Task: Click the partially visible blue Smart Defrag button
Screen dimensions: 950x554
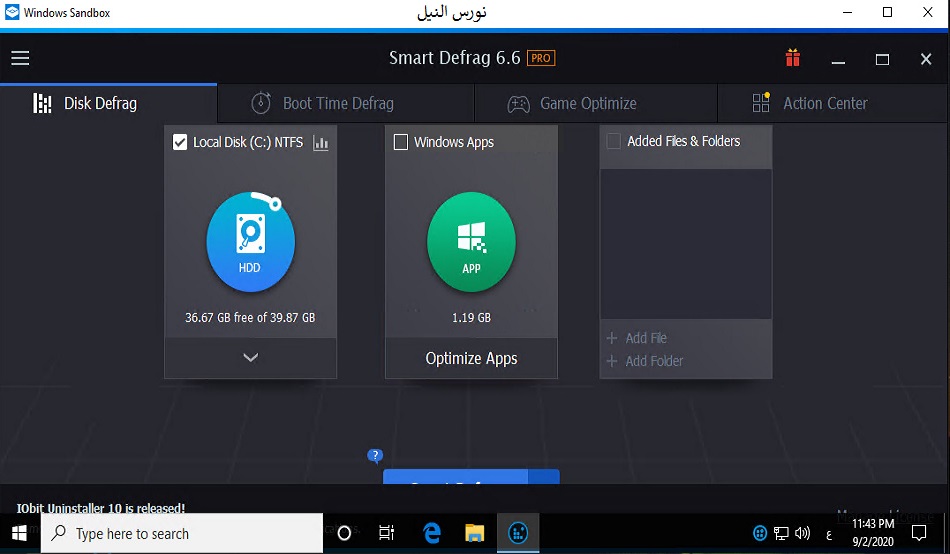Action: 455,476
